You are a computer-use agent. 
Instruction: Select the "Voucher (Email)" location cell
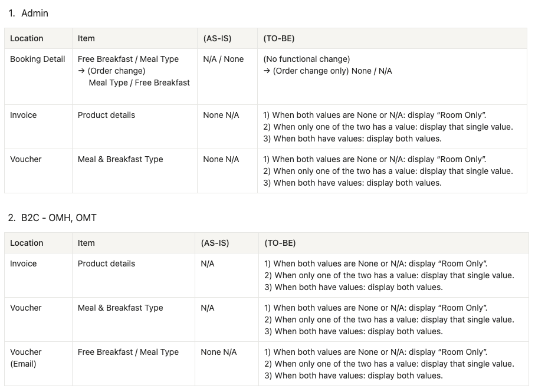point(25,357)
